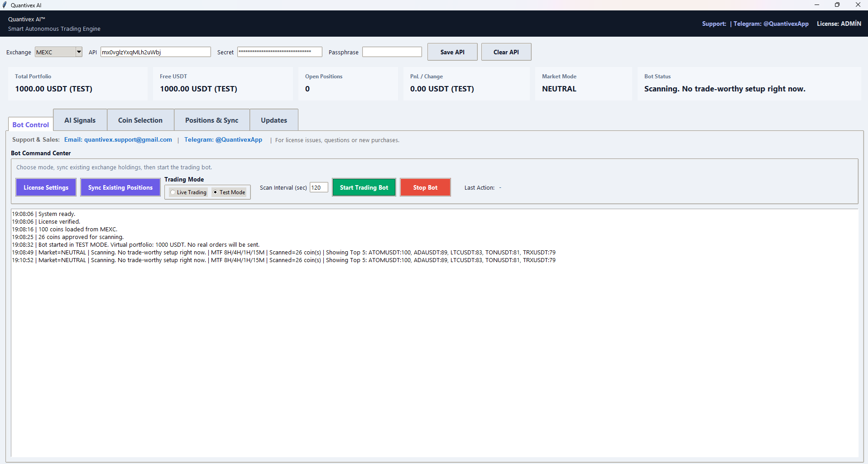Click the quantivex.support@gmail.com email link
This screenshot has width=868, height=464.
pyautogui.click(x=118, y=139)
